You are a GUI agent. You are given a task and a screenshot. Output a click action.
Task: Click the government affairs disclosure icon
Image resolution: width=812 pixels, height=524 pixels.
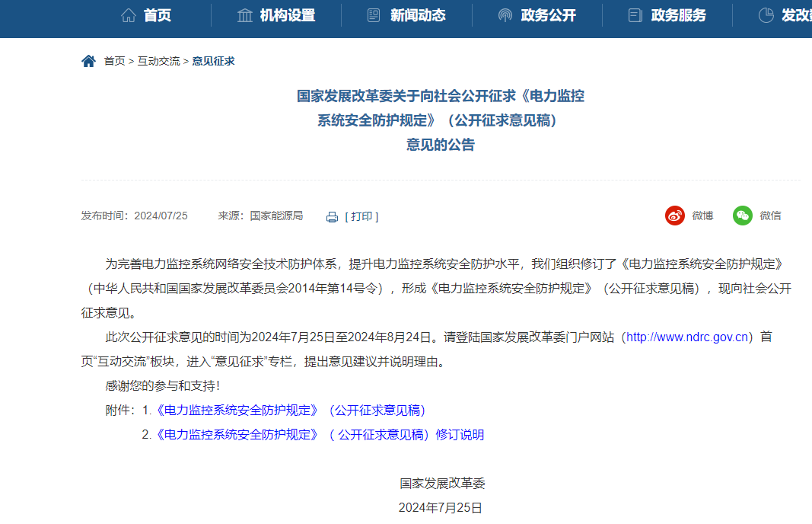505,15
